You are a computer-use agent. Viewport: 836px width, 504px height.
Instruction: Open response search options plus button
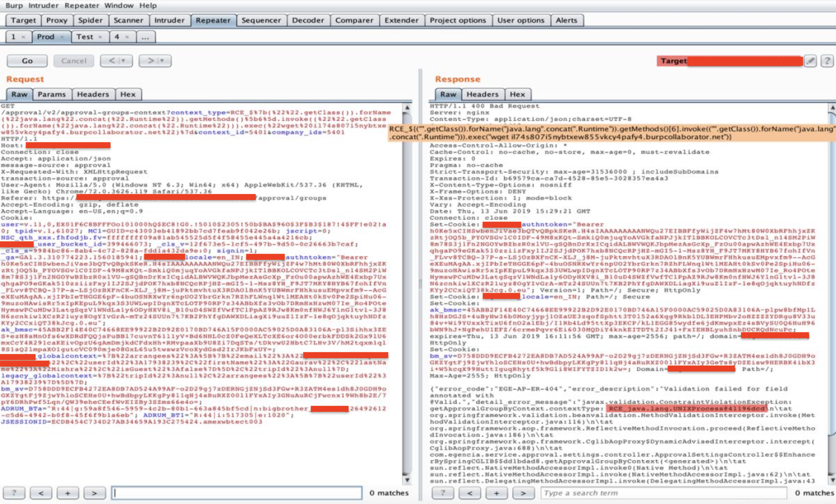[496, 493]
